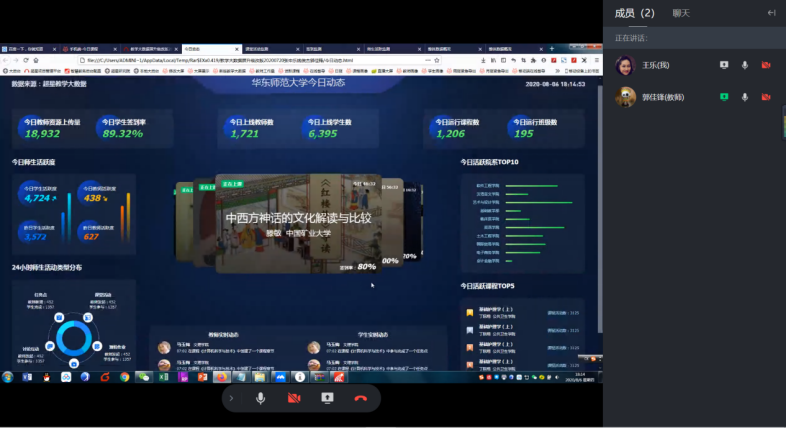Open browser downloads arrow icon

[x=483, y=60]
